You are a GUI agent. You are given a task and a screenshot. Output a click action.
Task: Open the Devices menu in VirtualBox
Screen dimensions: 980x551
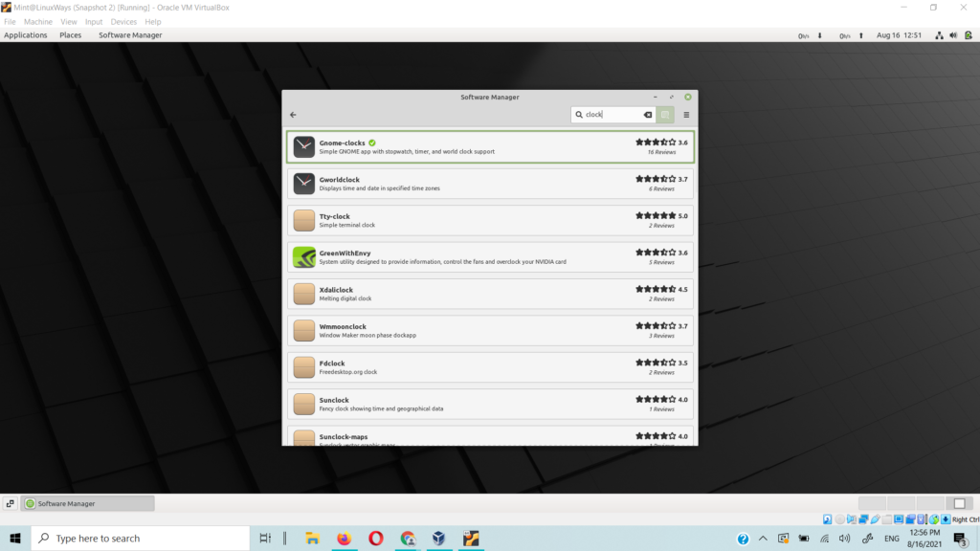point(123,21)
